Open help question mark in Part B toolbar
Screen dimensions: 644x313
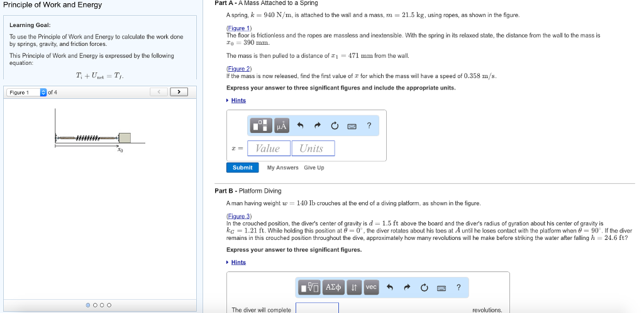pyautogui.click(x=458, y=287)
